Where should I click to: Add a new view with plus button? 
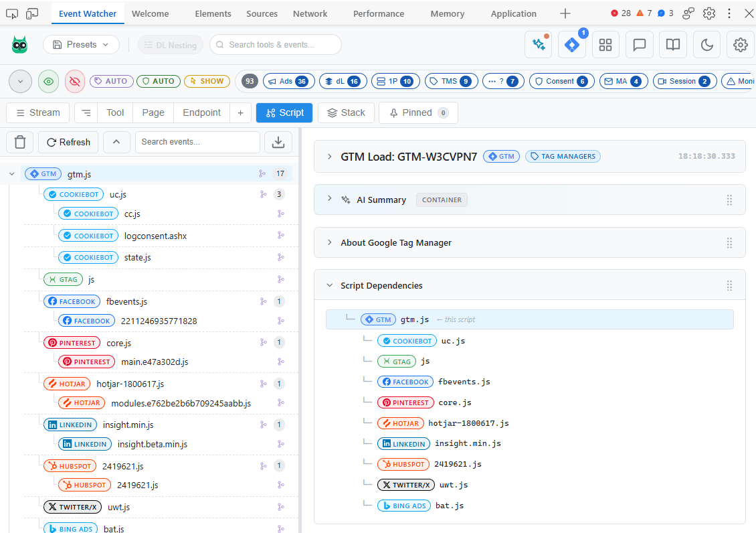(241, 113)
